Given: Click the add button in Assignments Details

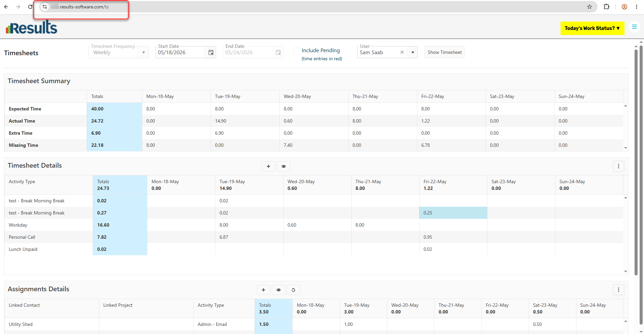Looking at the screenshot, I should (x=263, y=290).
